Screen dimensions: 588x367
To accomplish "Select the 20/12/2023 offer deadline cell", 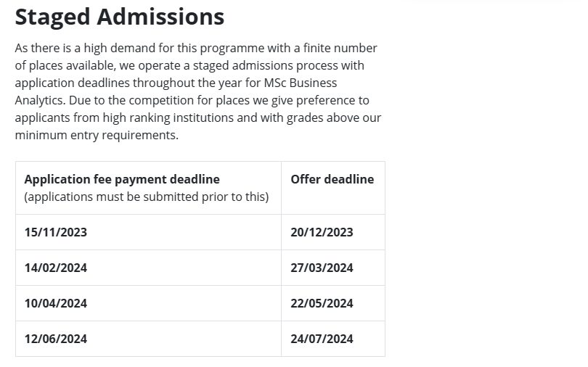I will 333,232.
